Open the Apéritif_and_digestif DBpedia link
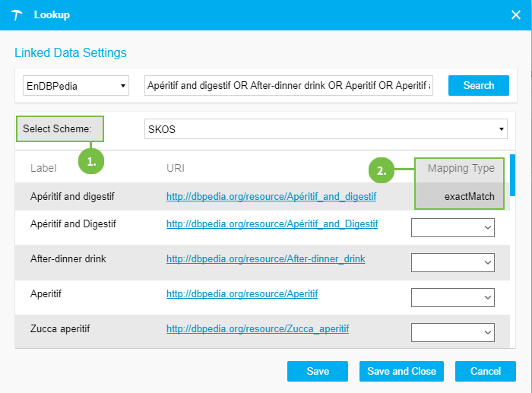 271,197
